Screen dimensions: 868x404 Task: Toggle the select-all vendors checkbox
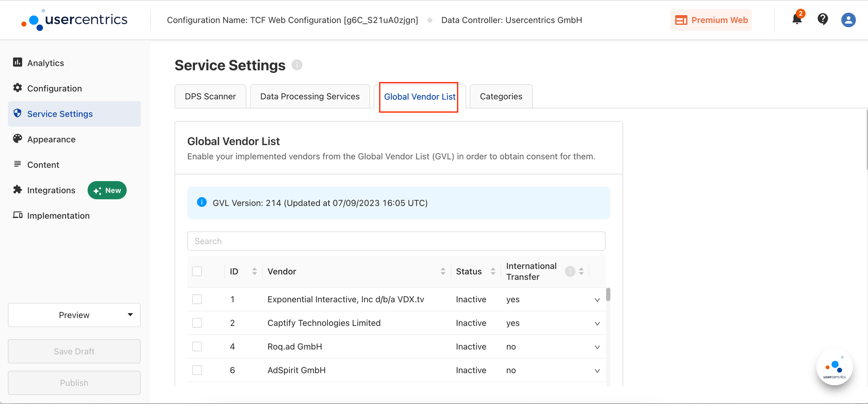point(197,271)
